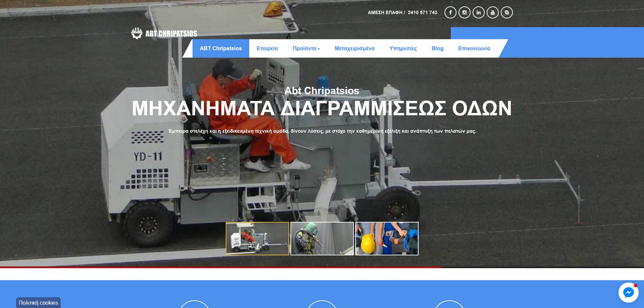Open the Instagram profile icon
The width and height of the screenshot is (644, 308).
(464, 13)
